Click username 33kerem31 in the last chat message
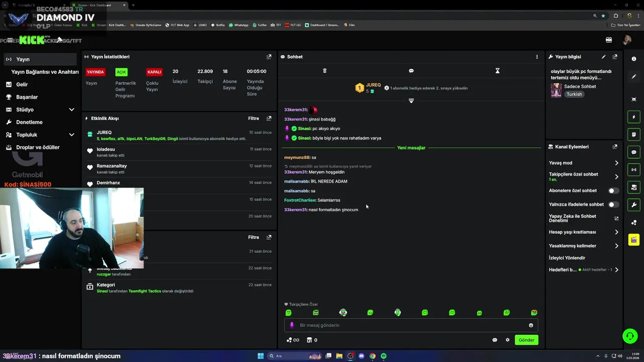 [295, 210]
